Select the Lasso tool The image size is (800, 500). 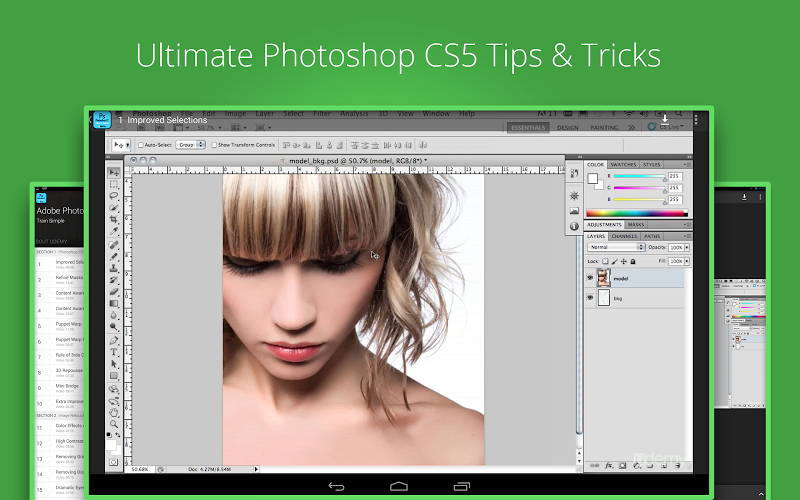[114, 196]
